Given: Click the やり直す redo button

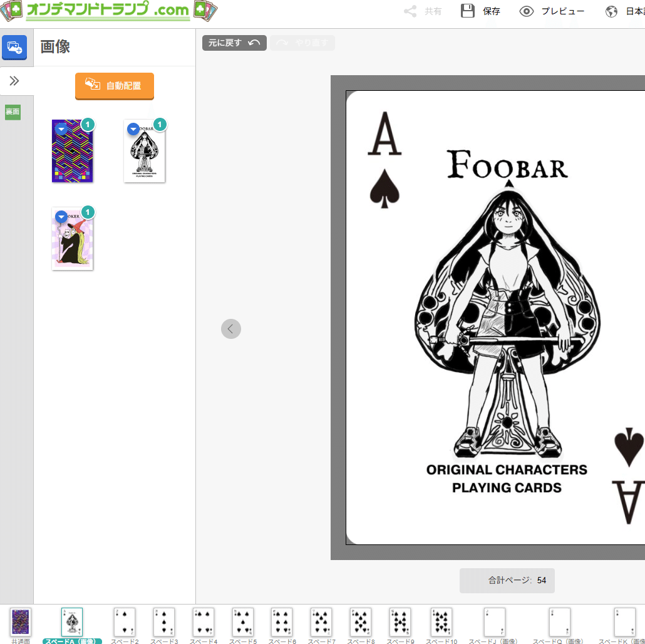Looking at the screenshot, I should (x=302, y=43).
